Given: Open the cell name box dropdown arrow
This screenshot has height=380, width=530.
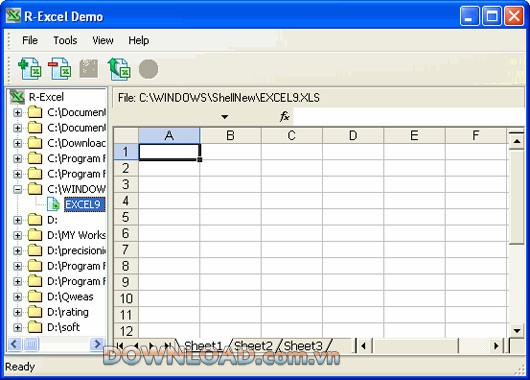Looking at the screenshot, I should 224,117.
